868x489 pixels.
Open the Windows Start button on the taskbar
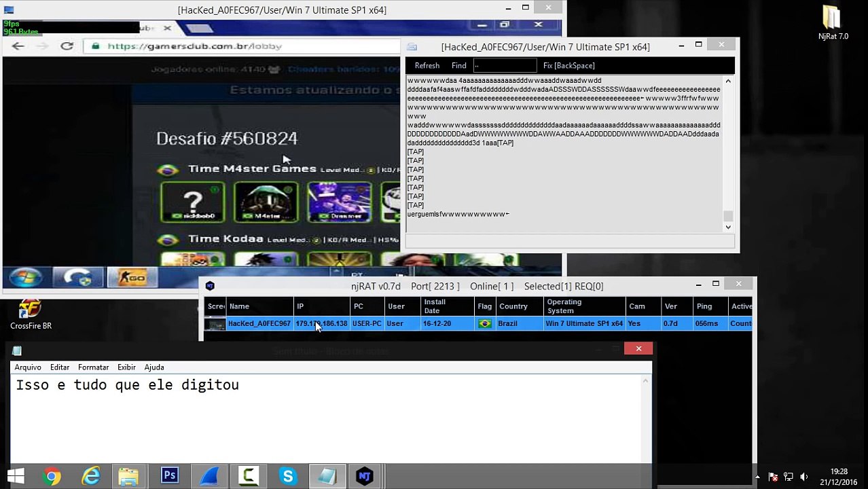coord(16,476)
